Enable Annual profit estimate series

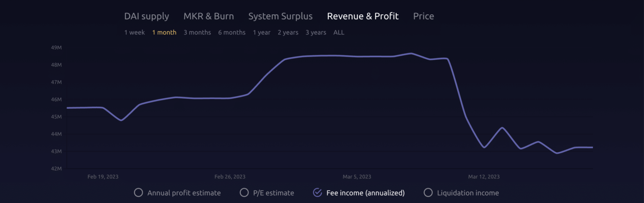click(138, 193)
